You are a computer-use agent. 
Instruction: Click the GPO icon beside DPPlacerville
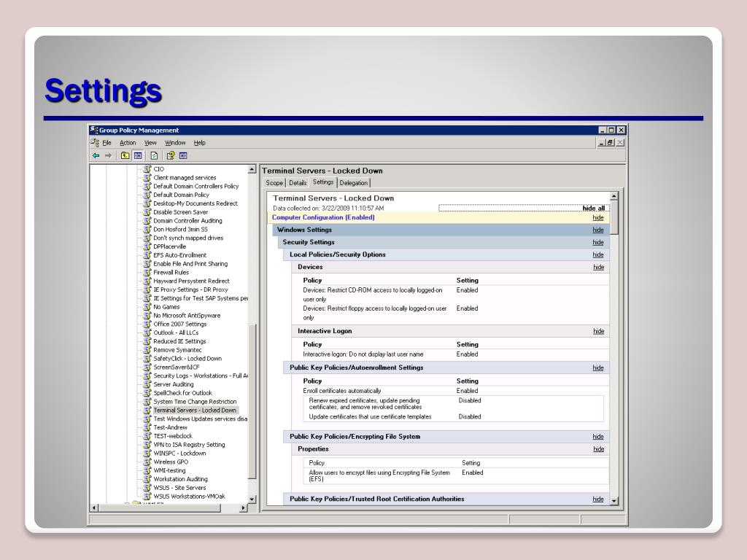[147, 246]
